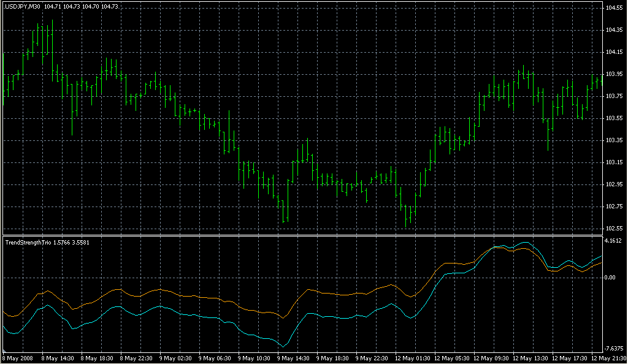Viewport: 628px width, 364px height.
Task: Click the 102.95 price axis value
Action: tap(613, 184)
